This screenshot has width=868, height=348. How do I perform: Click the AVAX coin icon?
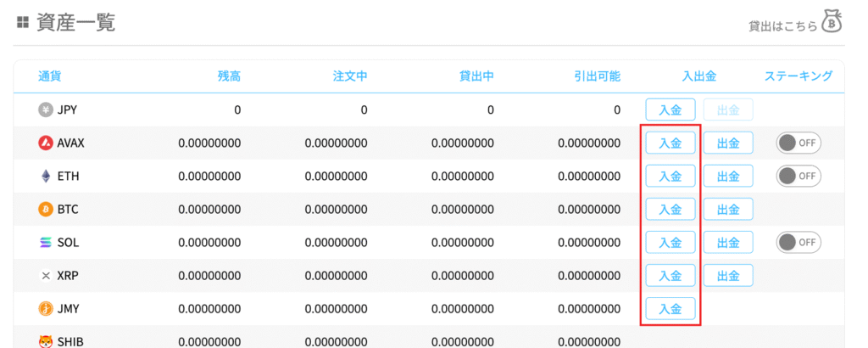point(46,143)
